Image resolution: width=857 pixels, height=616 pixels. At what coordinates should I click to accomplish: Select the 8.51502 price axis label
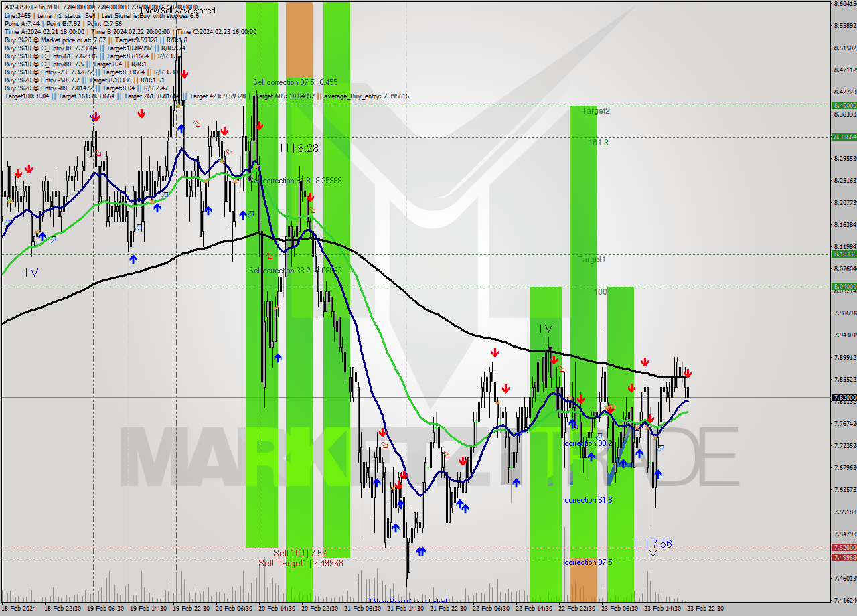coord(845,48)
